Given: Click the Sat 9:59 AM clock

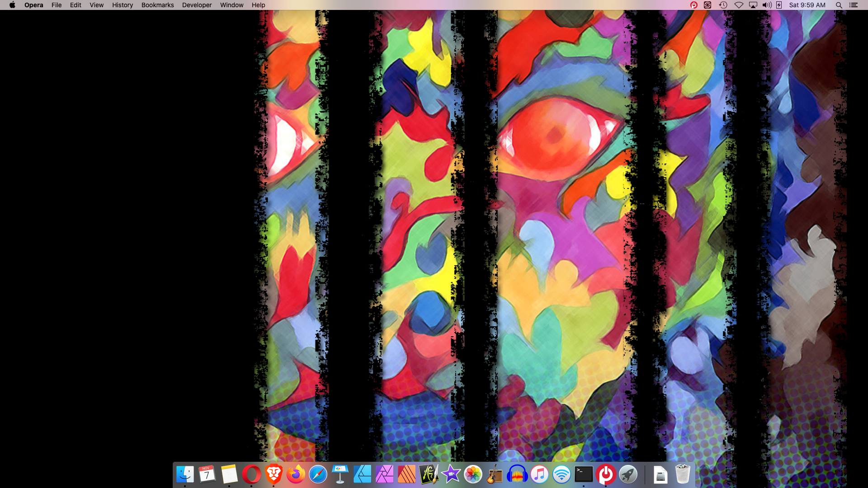Looking at the screenshot, I should point(807,5).
